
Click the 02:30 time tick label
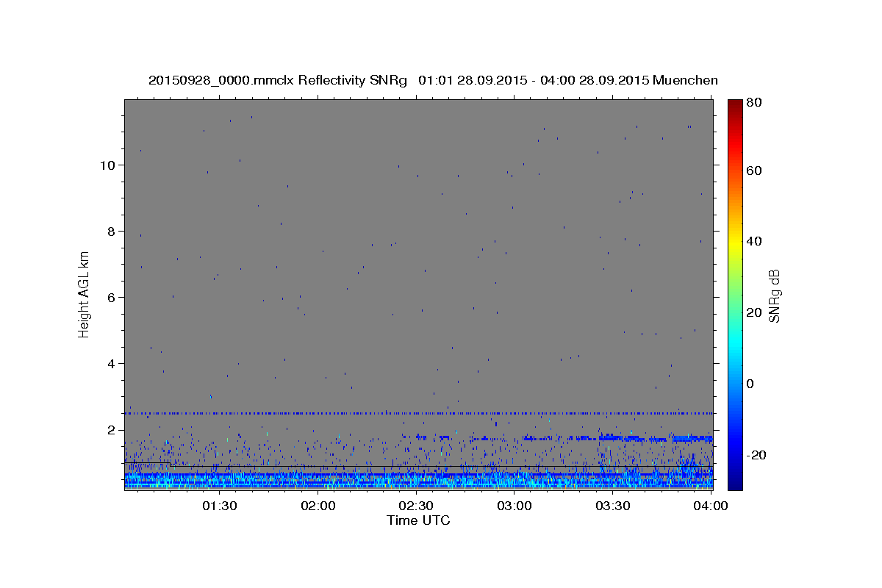click(x=416, y=506)
